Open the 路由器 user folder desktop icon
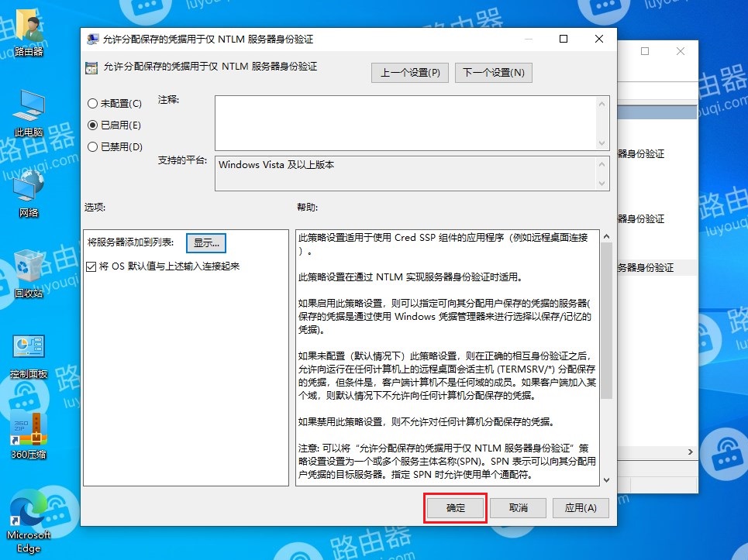Screen dimensions: 748x560 (x=29, y=33)
